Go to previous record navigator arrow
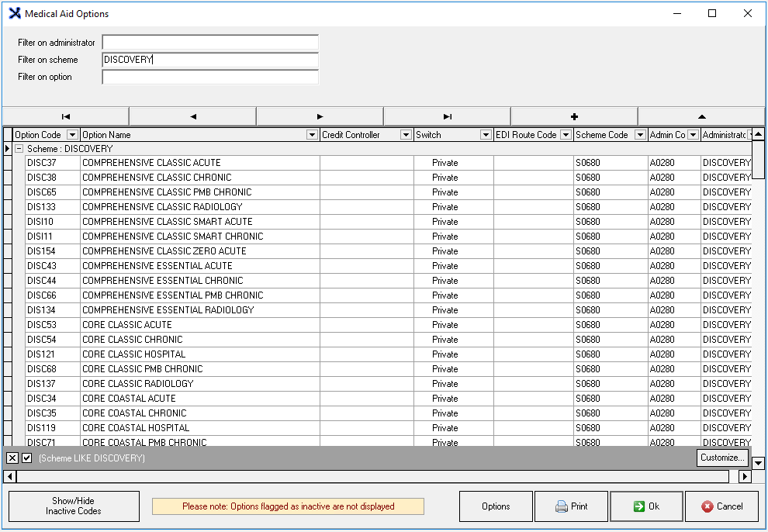Image resolution: width=768 pixels, height=532 pixels. click(193, 116)
